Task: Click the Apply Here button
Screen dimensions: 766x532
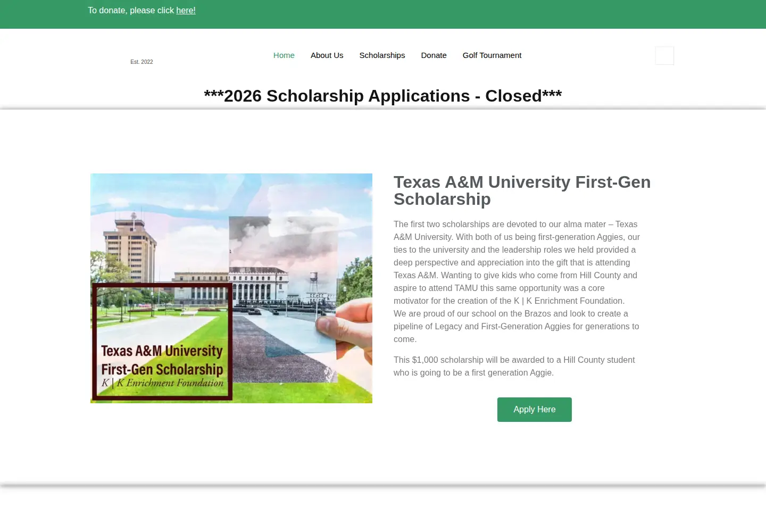Action: coord(535,410)
